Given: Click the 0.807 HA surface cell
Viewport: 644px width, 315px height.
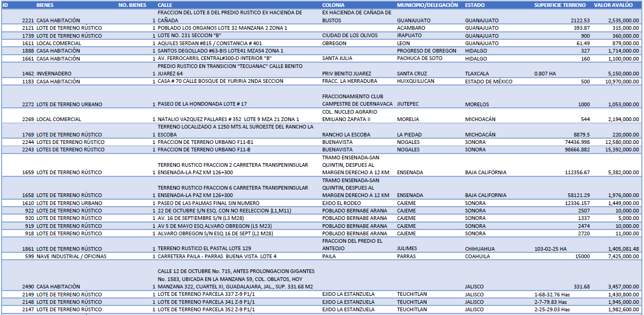Looking at the screenshot, I should (545, 73).
